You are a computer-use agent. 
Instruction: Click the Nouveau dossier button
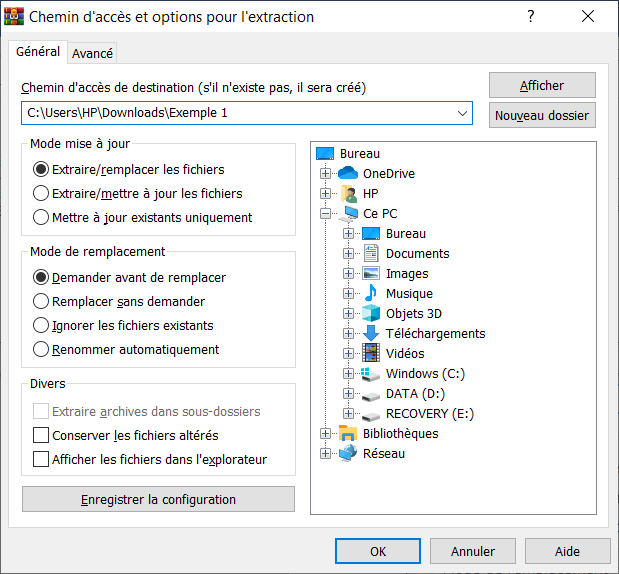(x=542, y=115)
